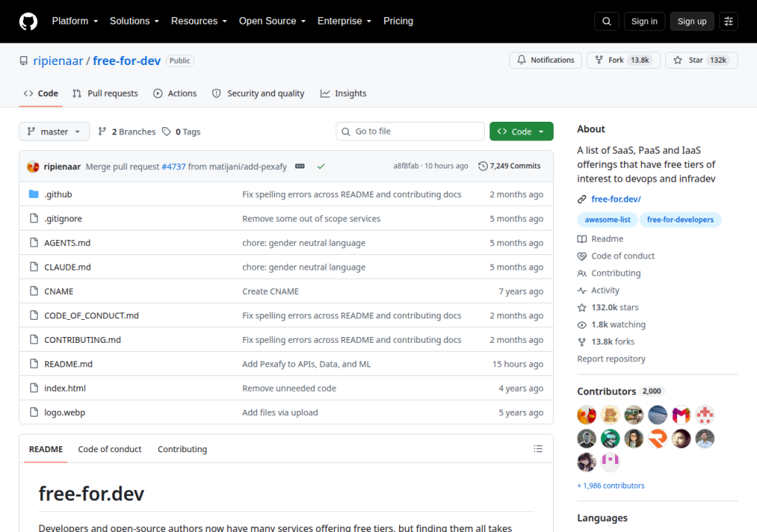Image resolution: width=757 pixels, height=532 pixels.
Task: Expand the Solutions menu
Action: point(135,21)
